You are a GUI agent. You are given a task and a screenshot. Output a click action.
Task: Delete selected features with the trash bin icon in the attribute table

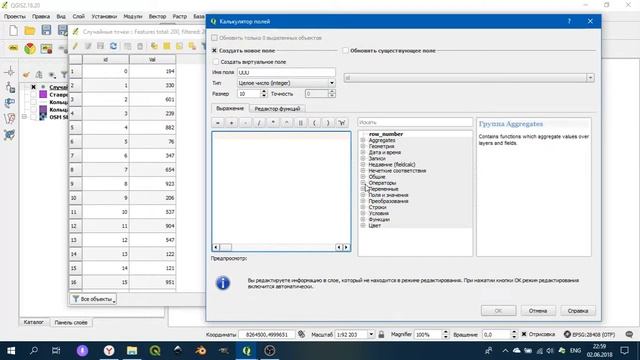pos(140,46)
